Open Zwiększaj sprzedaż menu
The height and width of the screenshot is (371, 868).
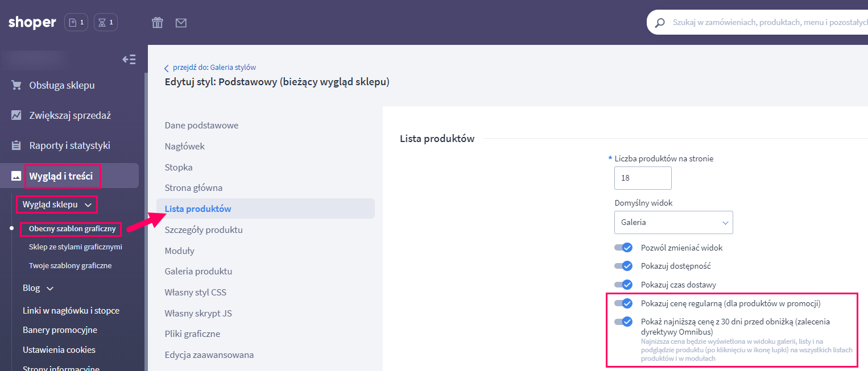(69, 115)
